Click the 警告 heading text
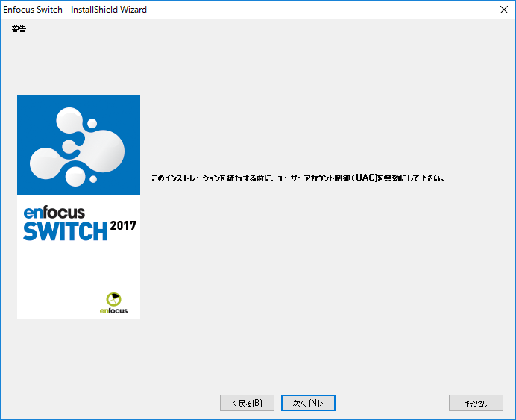The width and height of the screenshot is (516, 420). click(x=19, y=29)
